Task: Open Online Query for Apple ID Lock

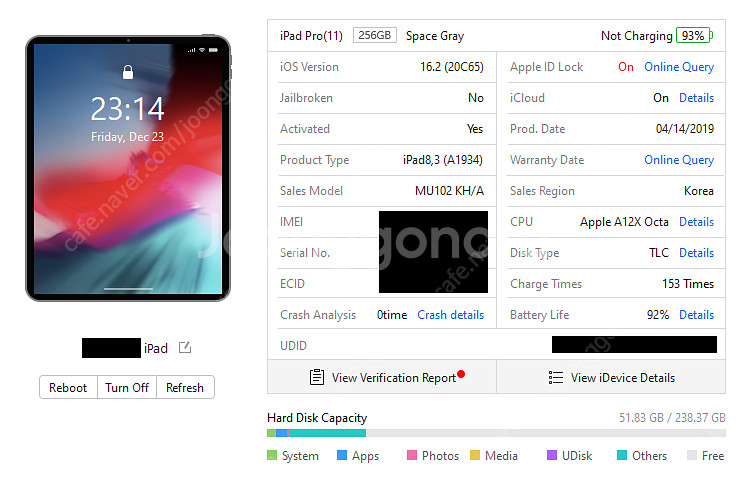Action: (x=679, y=67)
